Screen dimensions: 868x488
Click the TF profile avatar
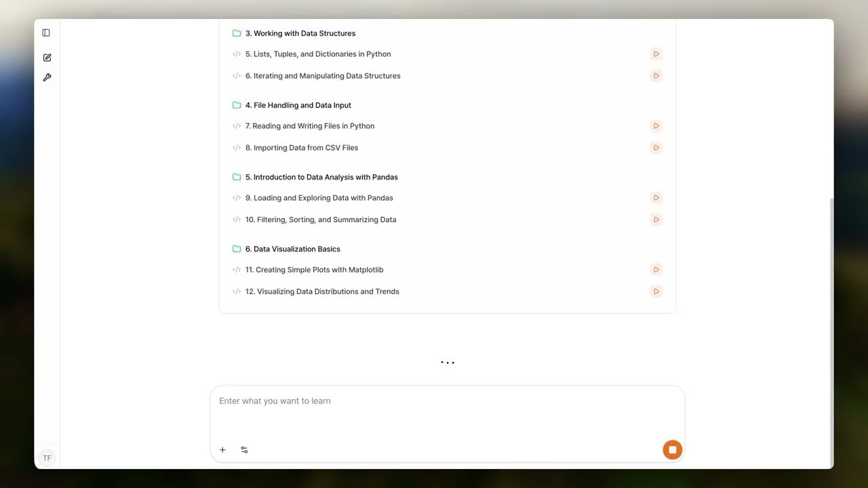tap(47, 457)
